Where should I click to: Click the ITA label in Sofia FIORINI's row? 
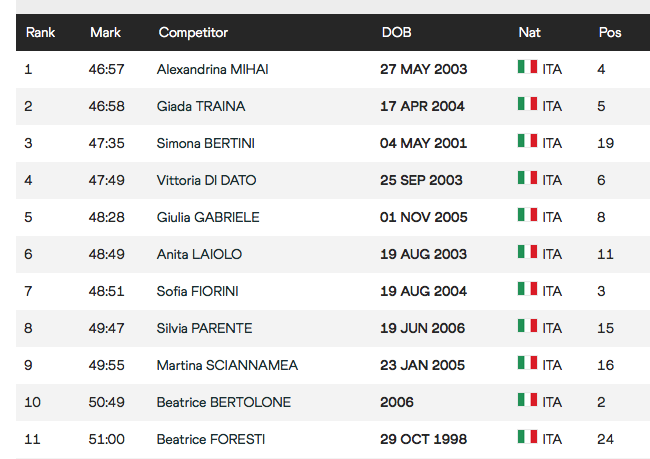[x=552, y=291]
